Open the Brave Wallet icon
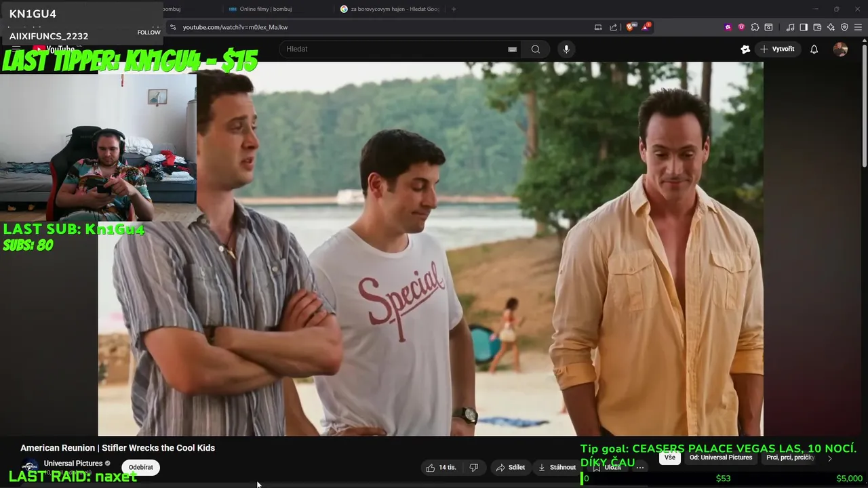The width and height of the screenshot is (868, 488). (x=817, y=27)
